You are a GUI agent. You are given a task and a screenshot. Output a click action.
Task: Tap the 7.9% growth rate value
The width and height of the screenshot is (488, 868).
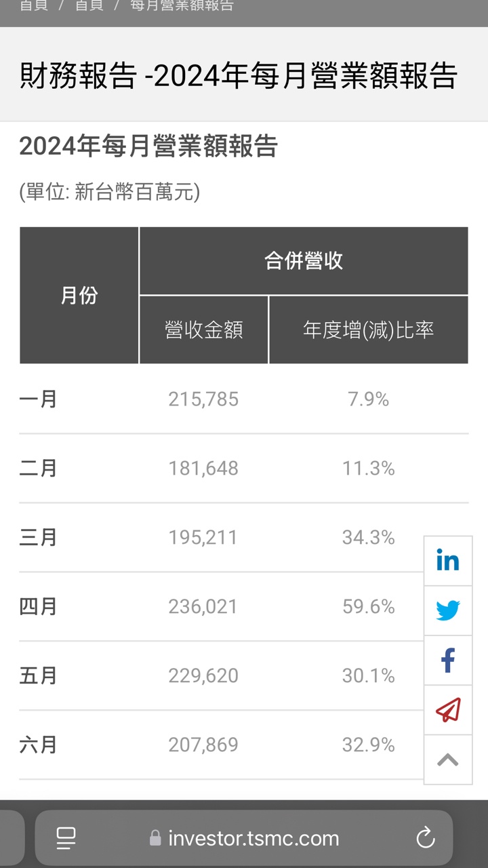368,399
